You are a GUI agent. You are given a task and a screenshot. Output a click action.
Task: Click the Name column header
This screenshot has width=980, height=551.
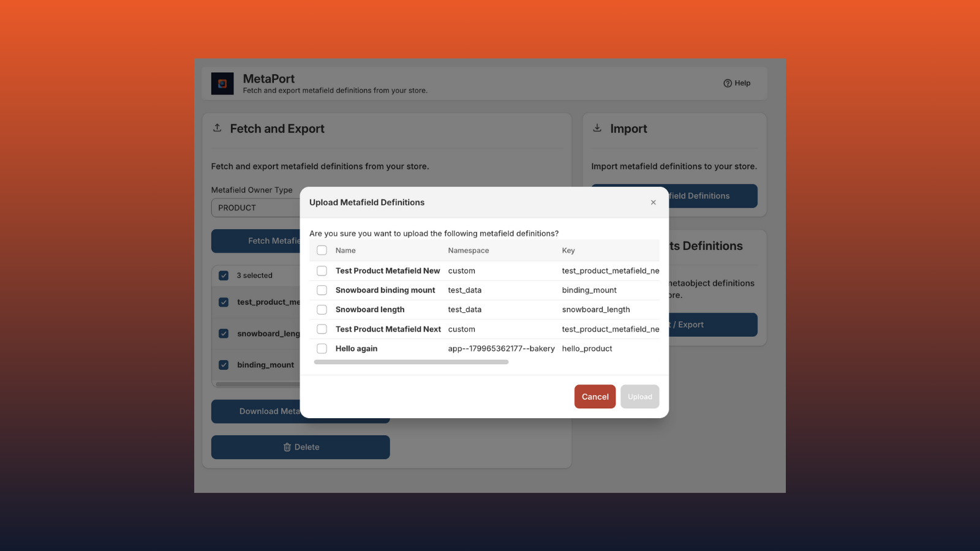point(345,250)
